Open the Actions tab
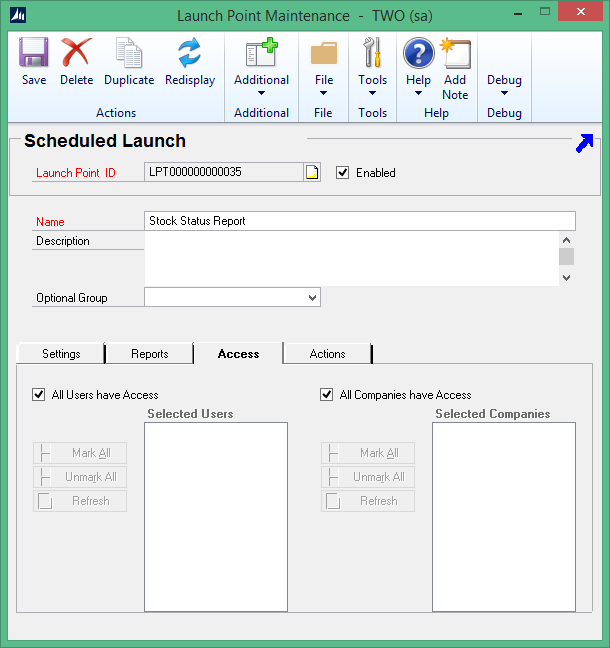 click(327, 354)
